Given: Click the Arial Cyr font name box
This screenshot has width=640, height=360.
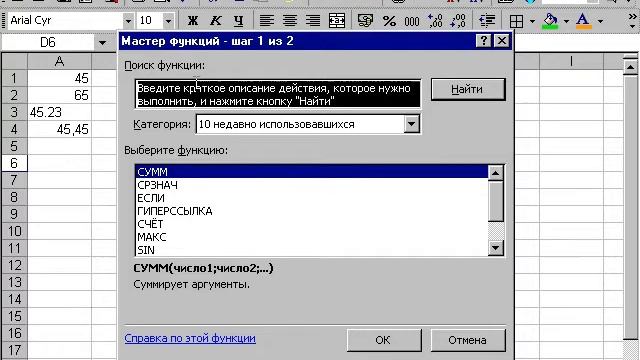Looking at the screenshot, I should 66,20.
